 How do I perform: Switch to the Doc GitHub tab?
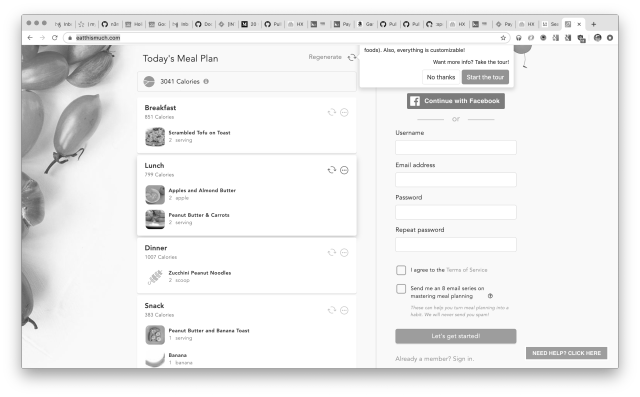[203, 24]
